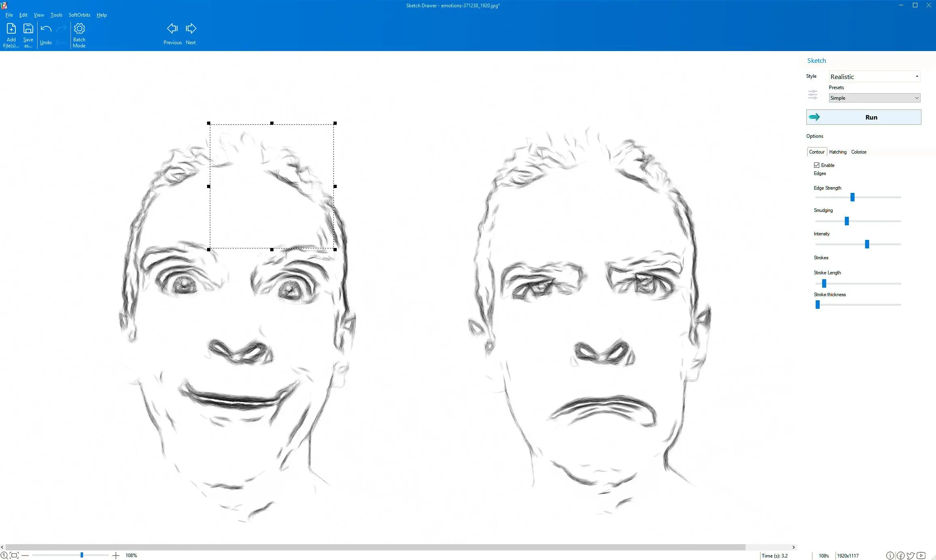
Task: Toggle Enable Edges checkbox
Action: [x=816, y=165]
